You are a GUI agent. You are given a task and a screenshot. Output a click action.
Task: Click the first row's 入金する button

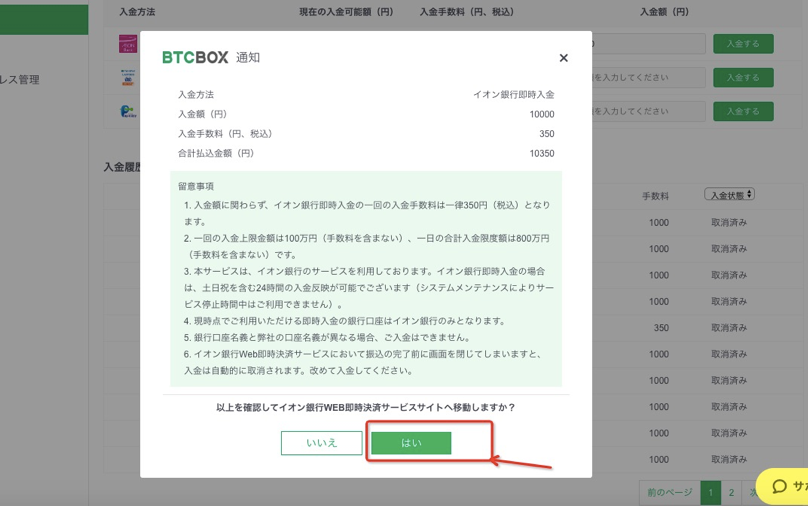click(743, 44)
